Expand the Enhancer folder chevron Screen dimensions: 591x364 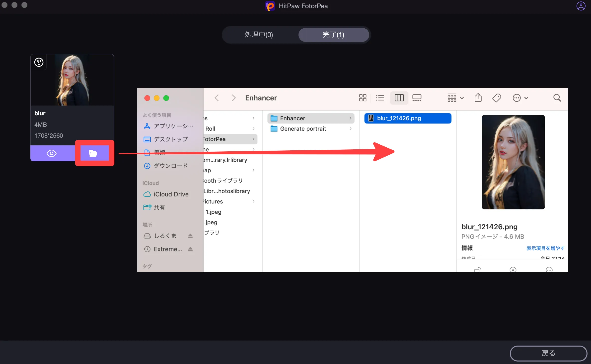(x=351, y=118)
